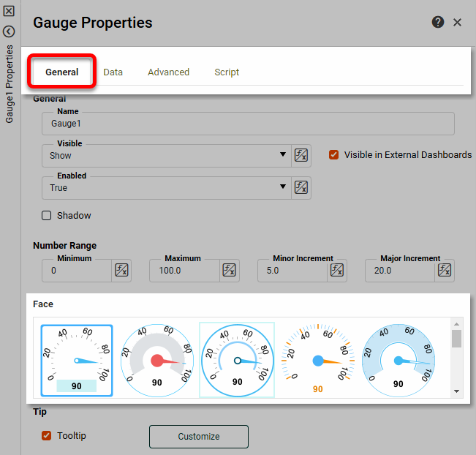Disable the Tooltip checkbox
476x455 pixels.
coord(47,436)
